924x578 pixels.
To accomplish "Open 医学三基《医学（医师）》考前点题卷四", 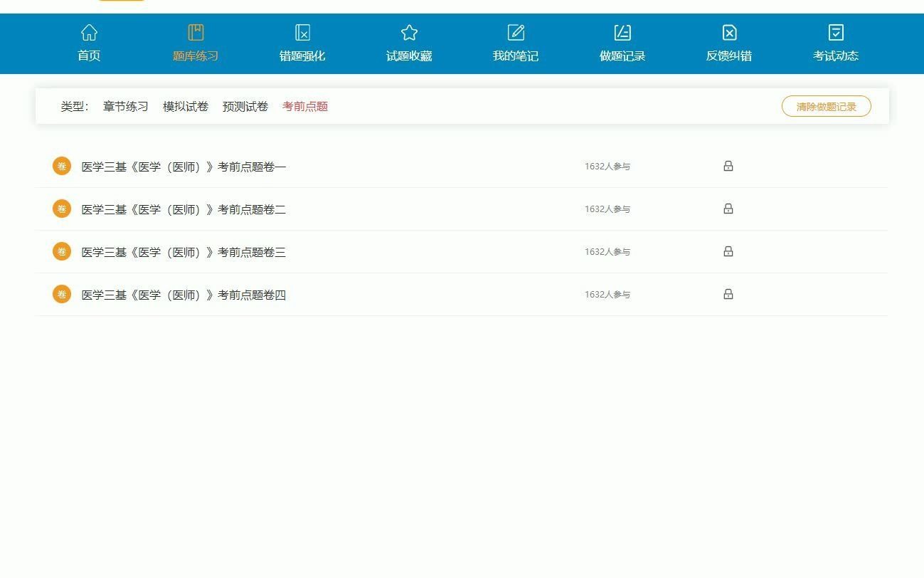I will (x=184, y=295).
